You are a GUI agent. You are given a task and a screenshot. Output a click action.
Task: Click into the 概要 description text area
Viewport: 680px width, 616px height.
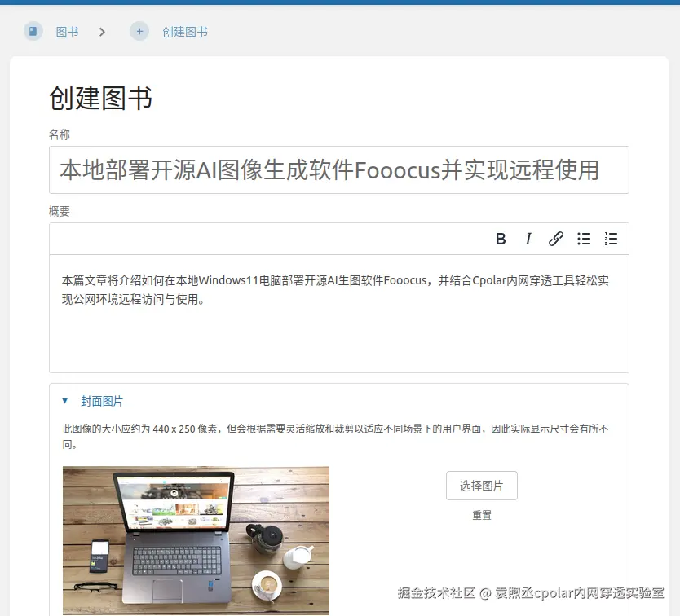click(338, 314)
